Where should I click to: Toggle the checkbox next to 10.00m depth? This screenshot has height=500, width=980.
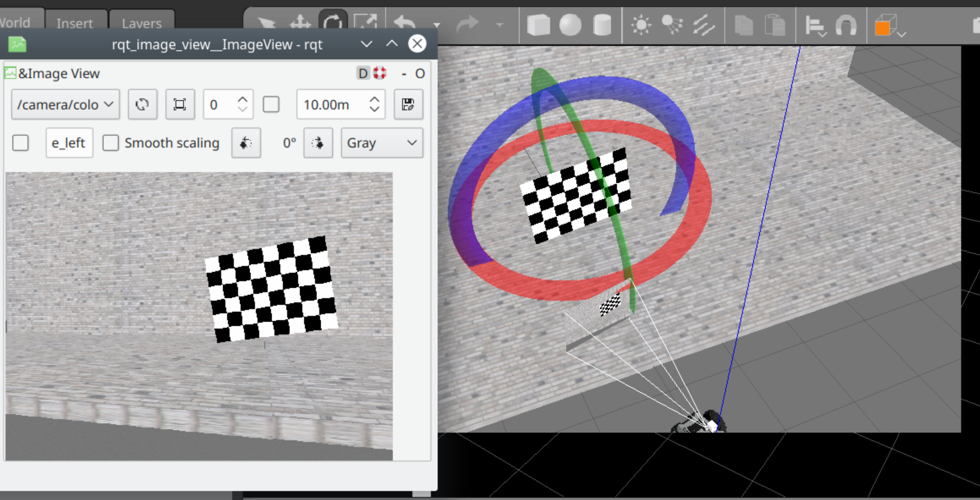click(x=271, y=104)
